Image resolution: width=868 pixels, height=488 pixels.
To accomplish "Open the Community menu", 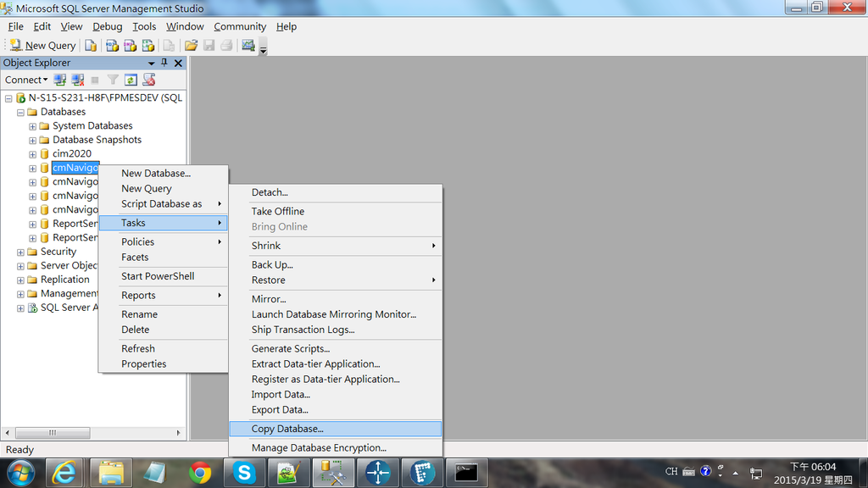I will (240, 26).
